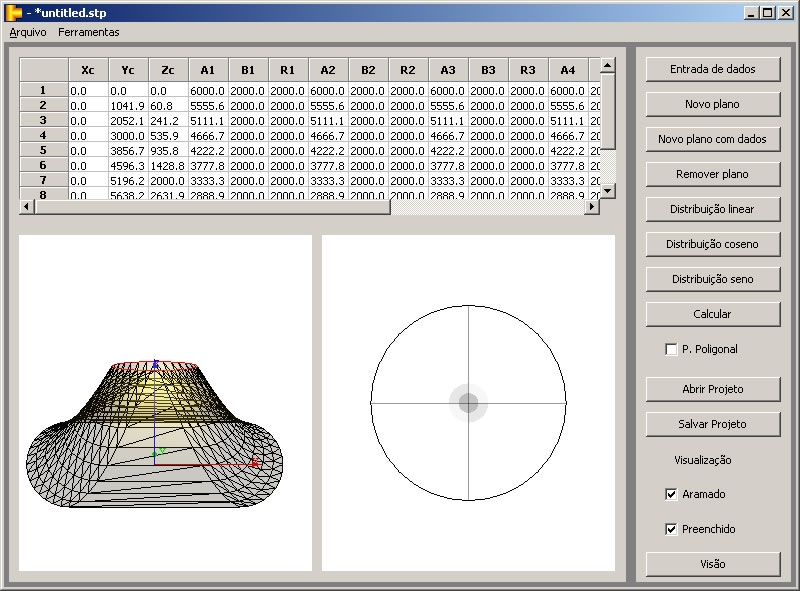The height and width of the screenshot is (591, 800).
Task: Apply Distribuição coseno
Action: (x=712, y=244)
